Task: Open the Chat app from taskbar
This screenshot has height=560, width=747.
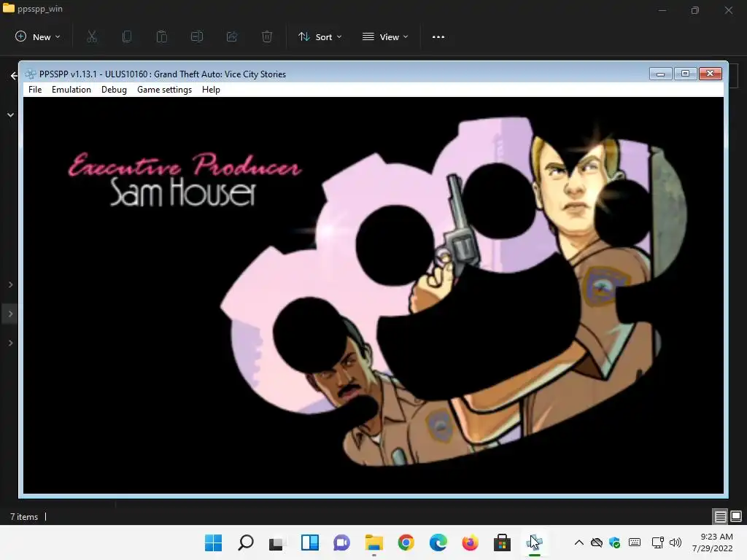Action: pyautogui.click(x=341, y=542)
